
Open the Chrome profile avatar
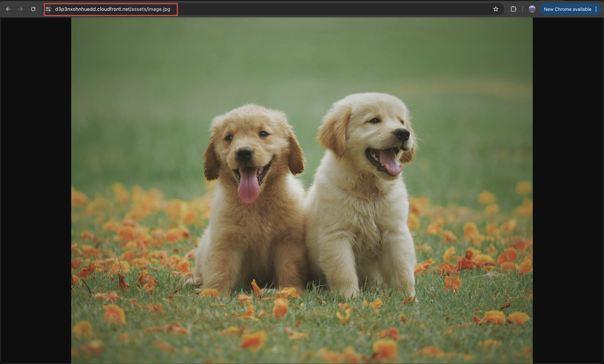point(532,9)
